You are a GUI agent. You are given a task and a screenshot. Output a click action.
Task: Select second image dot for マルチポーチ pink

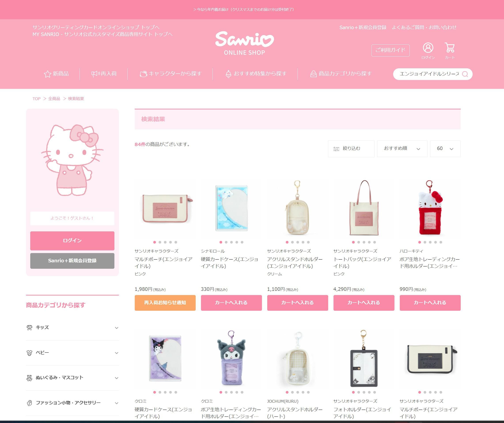coord(160,242)
